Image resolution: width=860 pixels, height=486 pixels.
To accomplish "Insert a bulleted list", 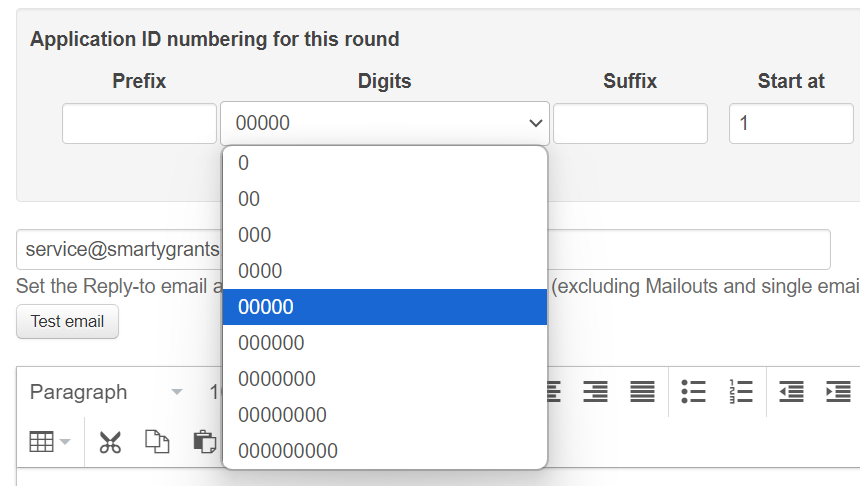I will (x=694, y=392).
